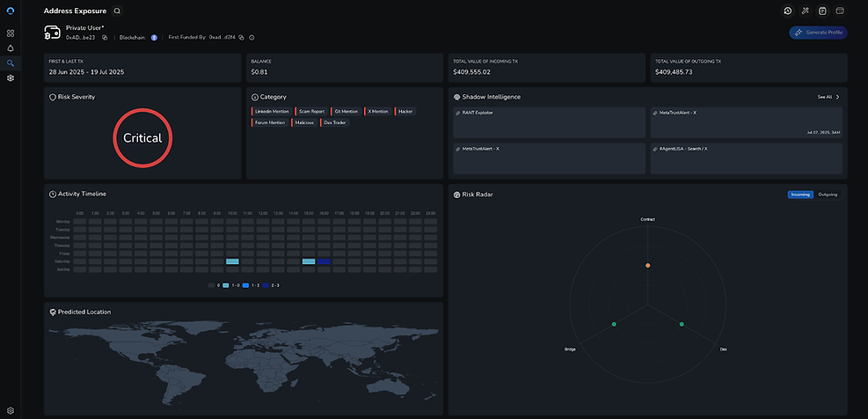
Task: Click the 28 Jun 2025 - 19 Jul 2025 dates
Action: tap(86, 72)
